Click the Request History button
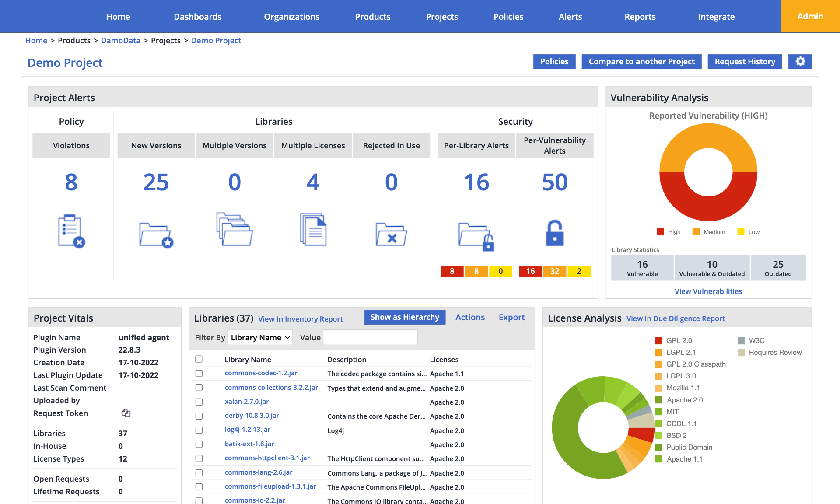840x504 pixels. coord(745,62)
